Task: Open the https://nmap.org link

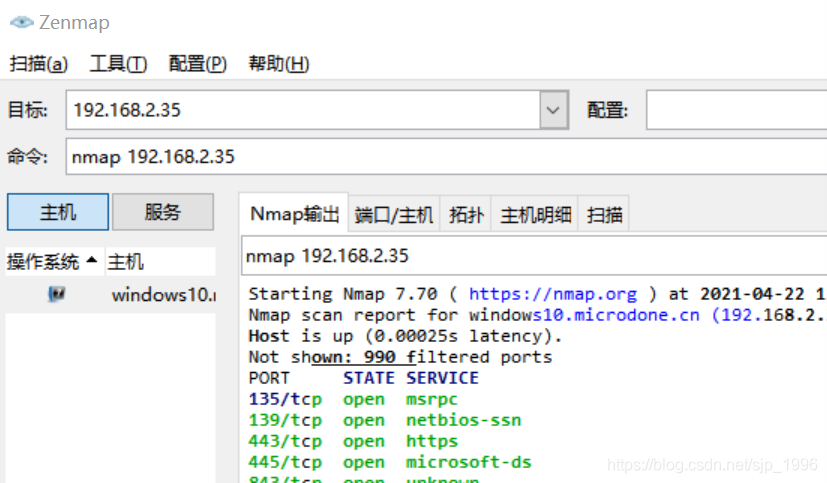Action: click(553, 294)
